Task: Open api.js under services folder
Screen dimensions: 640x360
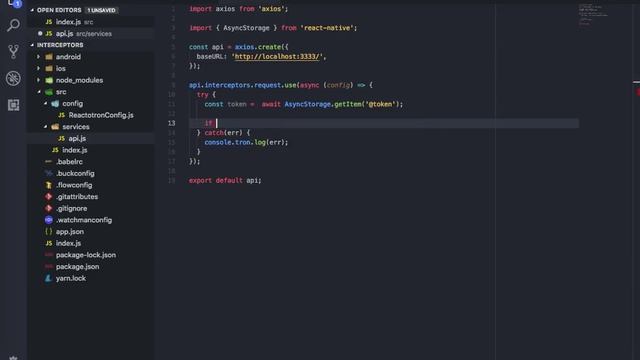Action: 77,138
